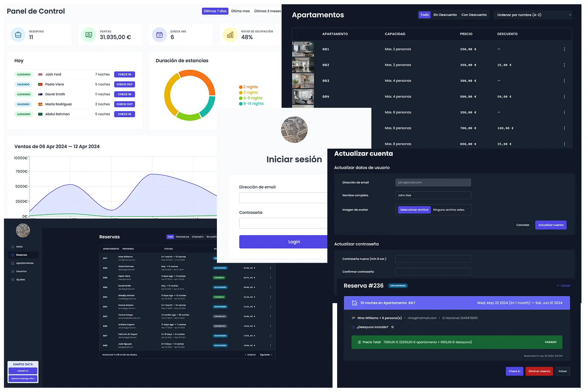Image resolution: width=588 pixels, height=392 pixels.
Task: Open actions menu for apartment 001
Action: [x=564, y=49]
